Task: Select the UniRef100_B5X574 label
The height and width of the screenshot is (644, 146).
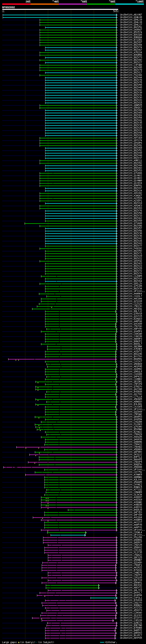Action: pos(131,32)
